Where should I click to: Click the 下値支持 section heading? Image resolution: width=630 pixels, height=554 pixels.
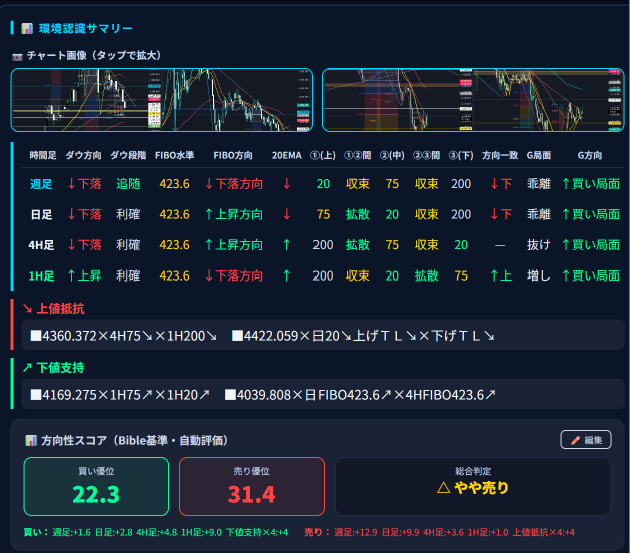[60, 368]
